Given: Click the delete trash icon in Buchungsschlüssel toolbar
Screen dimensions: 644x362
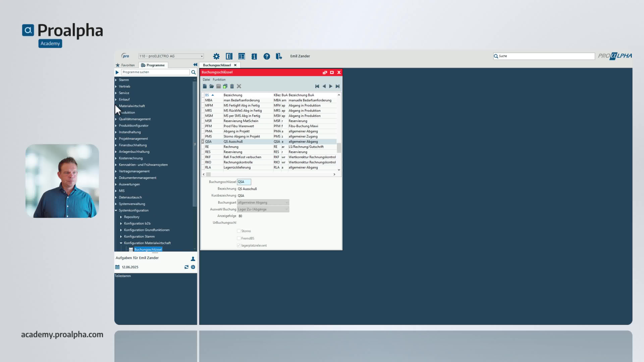Looking at the screenshot, I should pyautogui.click(x=232, y=86).
